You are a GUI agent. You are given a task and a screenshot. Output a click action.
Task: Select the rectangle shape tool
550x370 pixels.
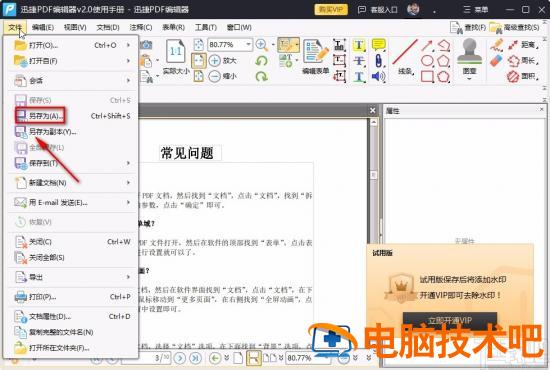point(427,76)
